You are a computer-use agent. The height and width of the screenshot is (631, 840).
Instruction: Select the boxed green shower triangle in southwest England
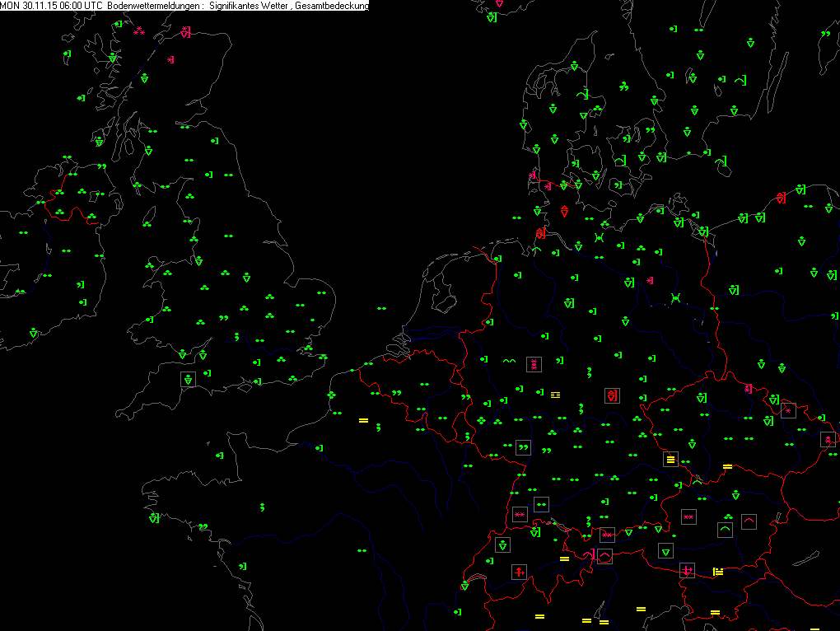coord(189,380)
